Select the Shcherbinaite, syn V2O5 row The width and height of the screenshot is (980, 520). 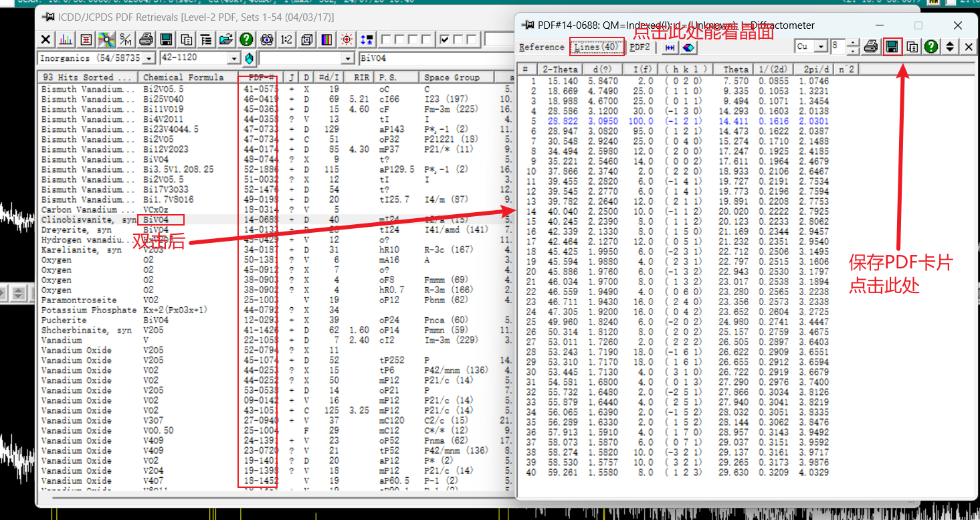pos(276,330)
